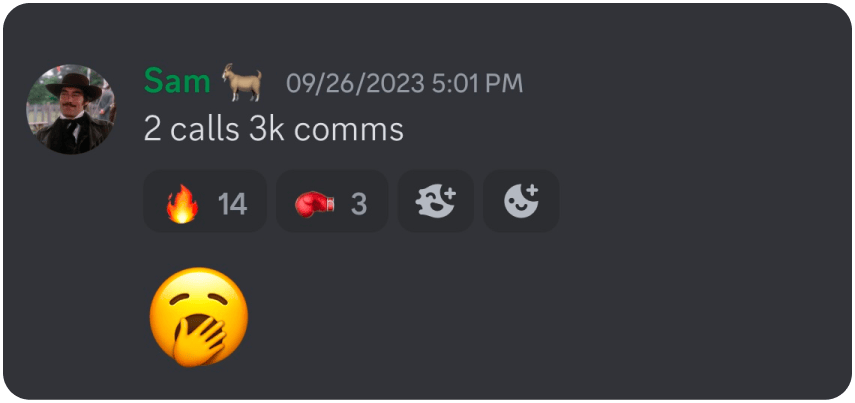Click the reaction count 14
Screen dimensions: 855x403
tap(232, 204)
